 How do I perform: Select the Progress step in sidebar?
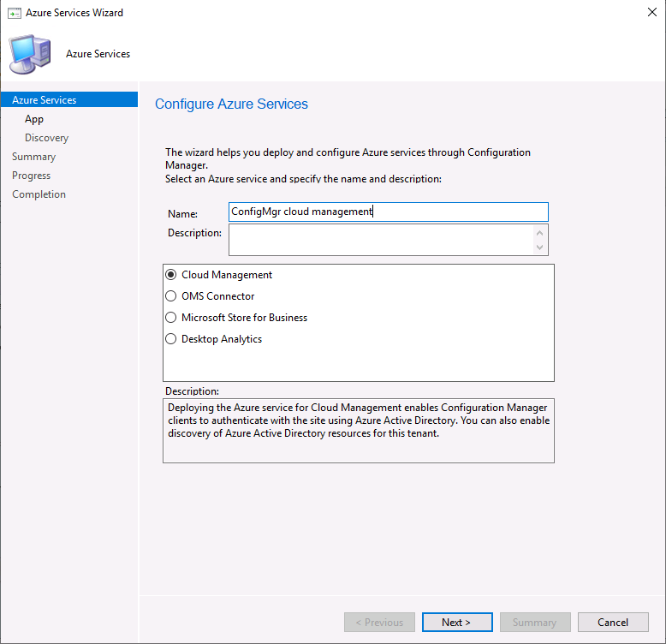click(x=31, y=176)
